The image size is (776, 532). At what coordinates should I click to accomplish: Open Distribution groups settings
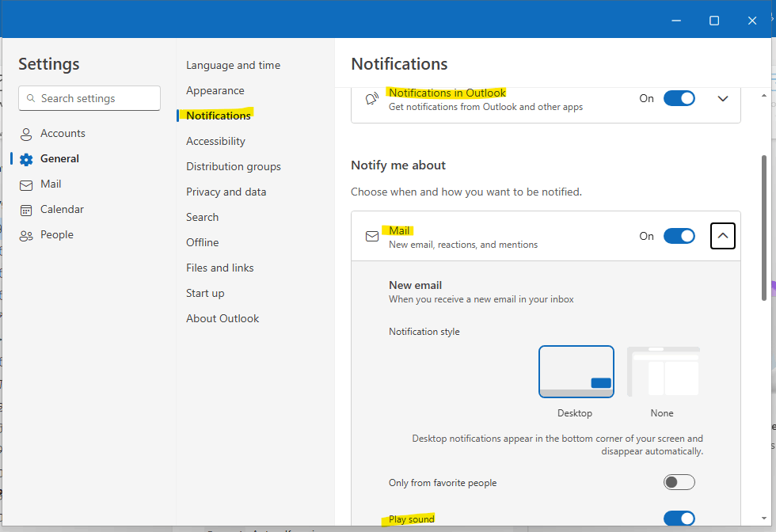233,166
